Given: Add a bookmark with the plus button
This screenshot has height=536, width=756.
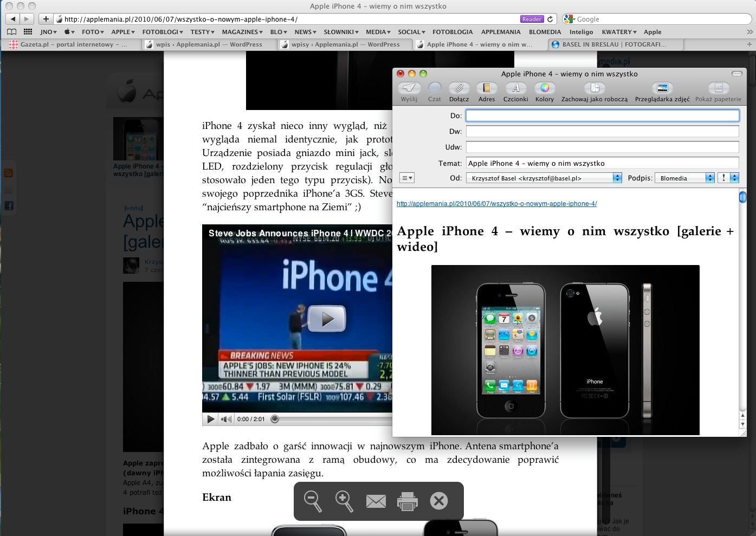Looking at the screenshot, I should coord(46,19).
